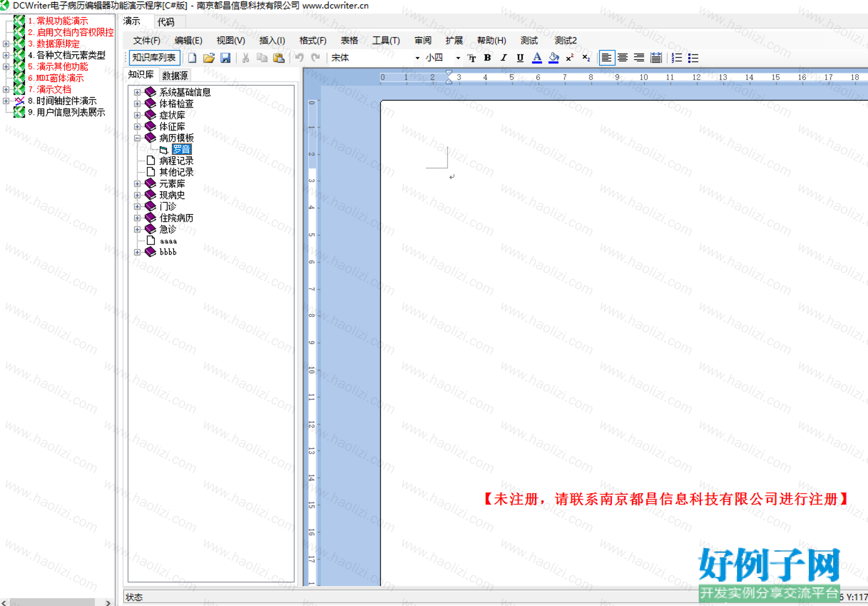Image resolution: width=868 pixels, height=606 pixels.
Task: Open the 测试2 menu
Action: coord(566,40)
